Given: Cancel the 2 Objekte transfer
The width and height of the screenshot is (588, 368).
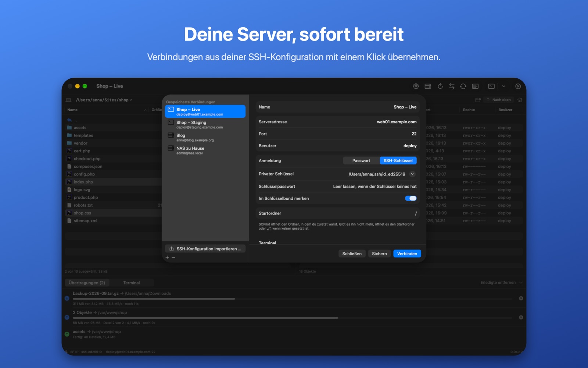Looking at the screenshot, I should pos(521,317).
